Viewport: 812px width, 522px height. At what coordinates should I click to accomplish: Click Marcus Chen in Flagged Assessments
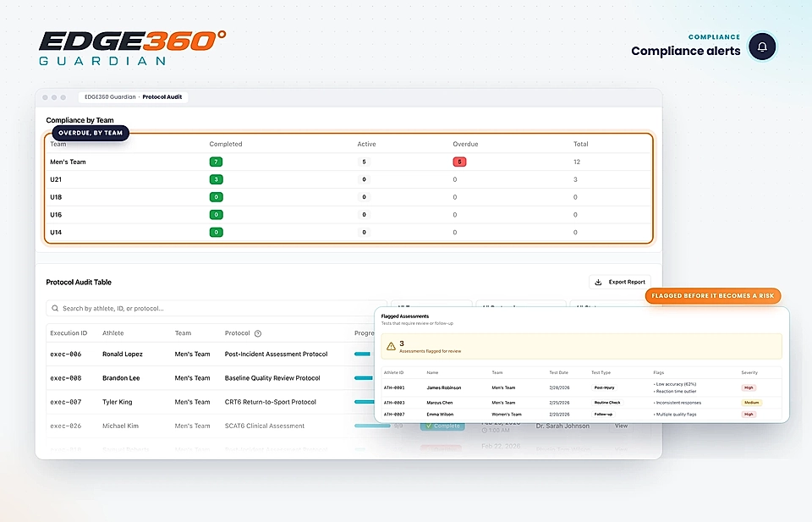coord(440,403)
